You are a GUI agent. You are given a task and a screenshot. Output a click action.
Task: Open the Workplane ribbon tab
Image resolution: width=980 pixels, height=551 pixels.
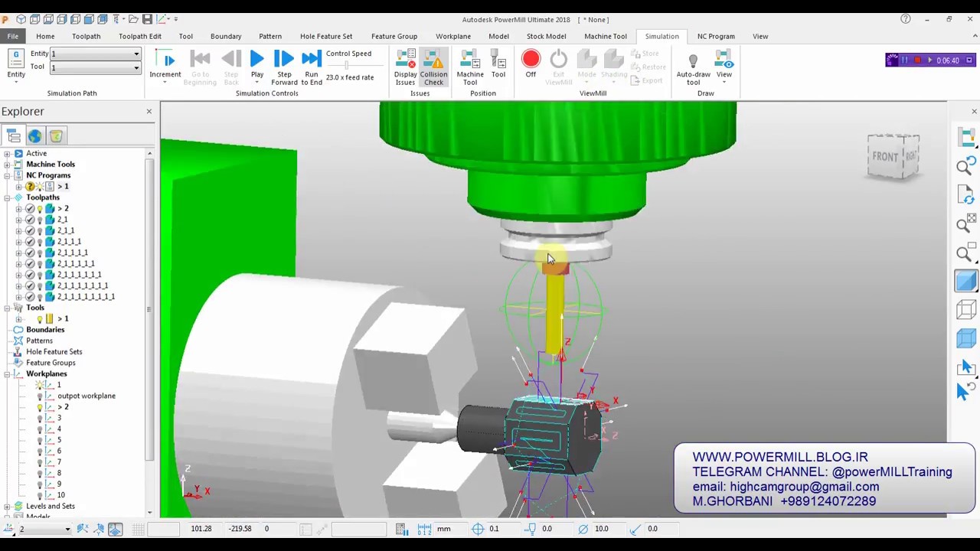click(453, 36)
